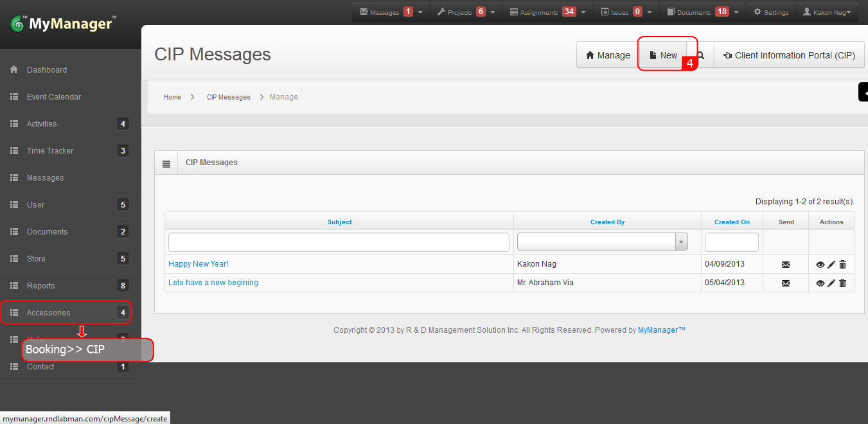Edit 'Lets have a new begining' pencil icon
This screenshot has width=868, height=424.
[831, 283]
